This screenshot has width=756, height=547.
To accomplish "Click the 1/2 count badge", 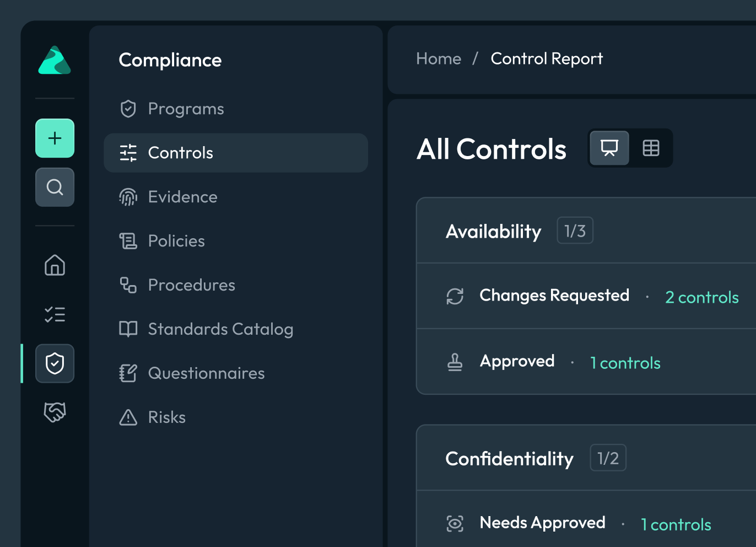I will [x=608, y=458].
